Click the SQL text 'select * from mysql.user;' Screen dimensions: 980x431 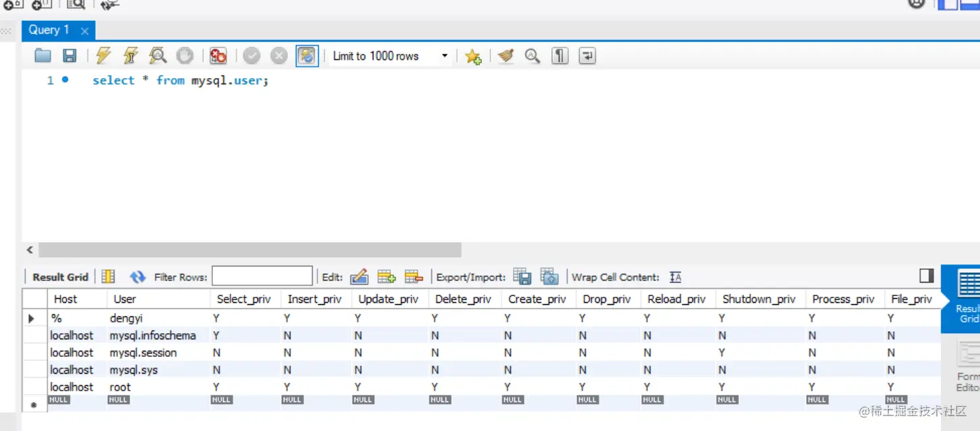click(181, 80)
